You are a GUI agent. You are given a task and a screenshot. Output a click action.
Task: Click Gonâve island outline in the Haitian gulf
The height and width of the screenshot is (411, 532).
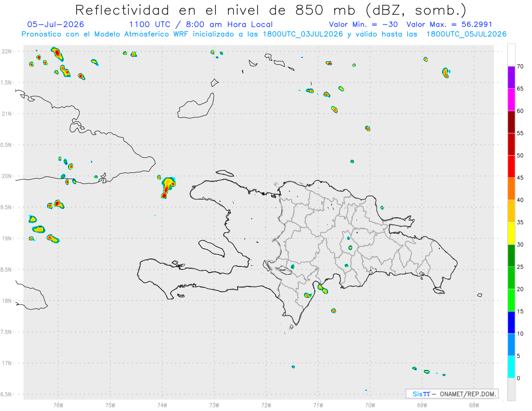click(211, 248)
